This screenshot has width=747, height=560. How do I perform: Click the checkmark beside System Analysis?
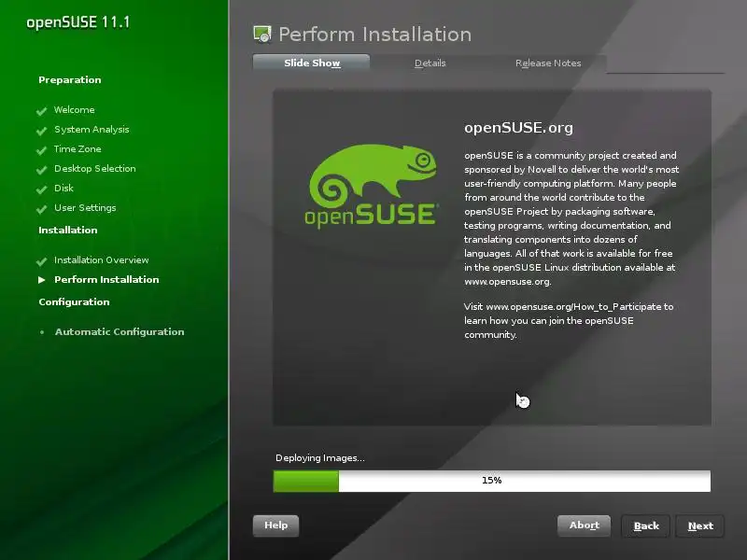(42, 131)
